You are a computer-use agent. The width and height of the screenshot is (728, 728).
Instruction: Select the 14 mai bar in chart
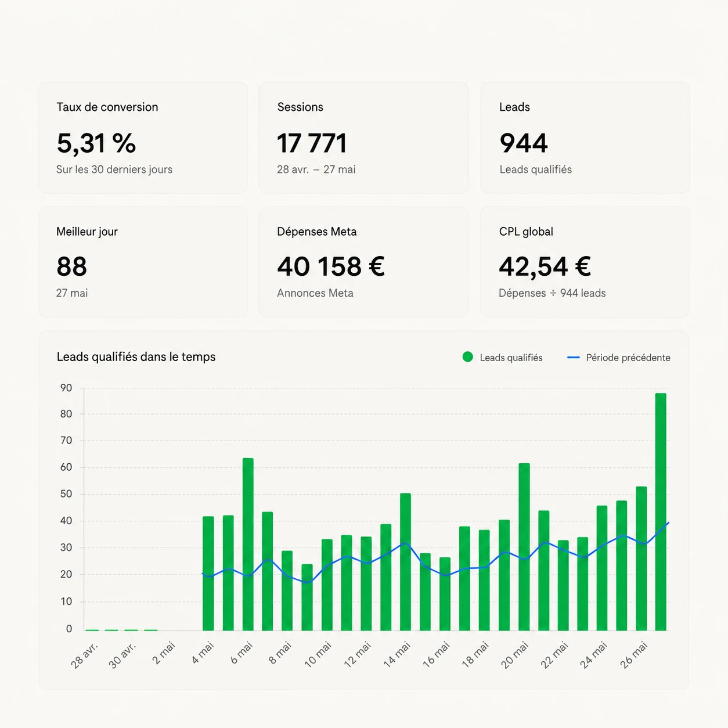click(405, 562)
